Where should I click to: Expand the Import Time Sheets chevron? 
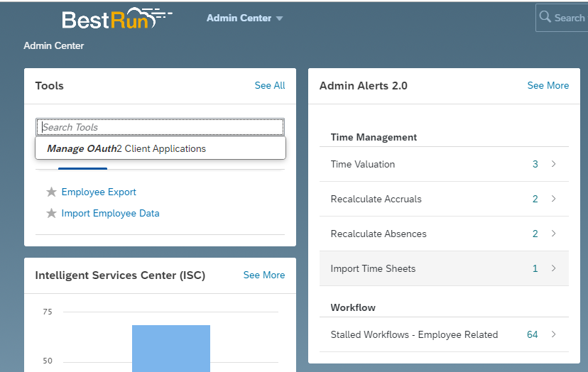[554, 269]
